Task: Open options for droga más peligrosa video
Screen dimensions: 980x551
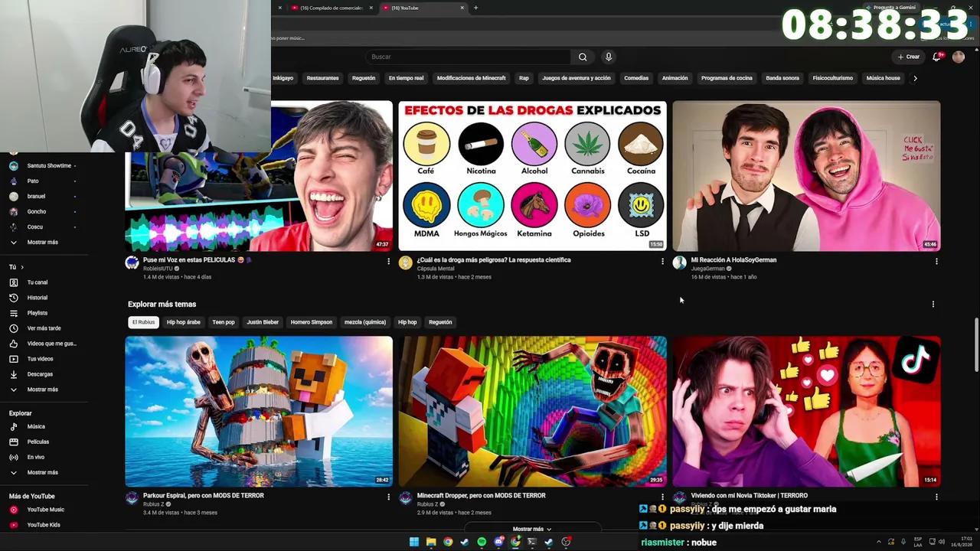Action: pos(662,261)
